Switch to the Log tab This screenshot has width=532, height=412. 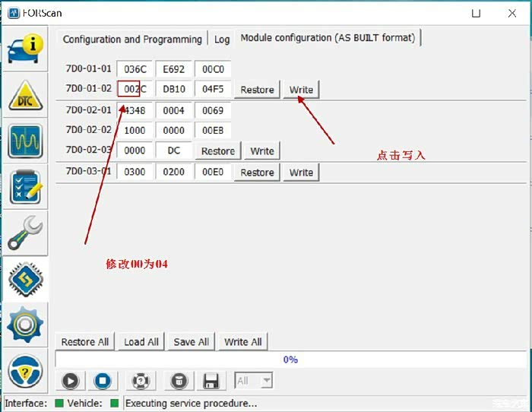(222, 40)
